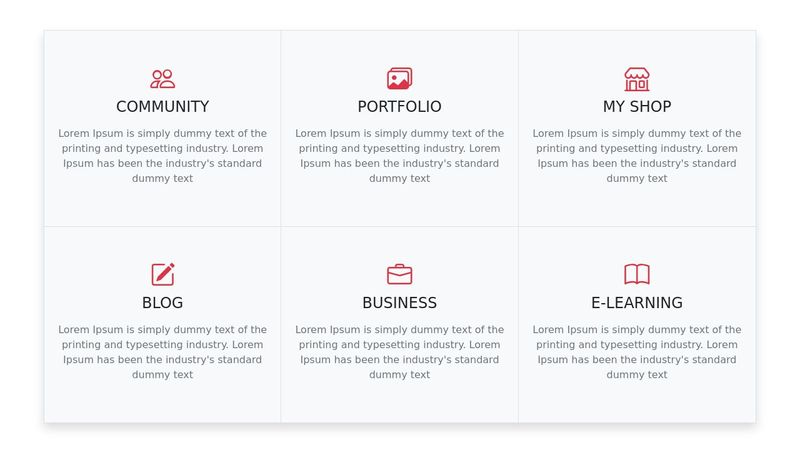The width and height of the screenshot is (800, 450).
Task: Click the E-Learning card description text
Action: click(637, 352)
